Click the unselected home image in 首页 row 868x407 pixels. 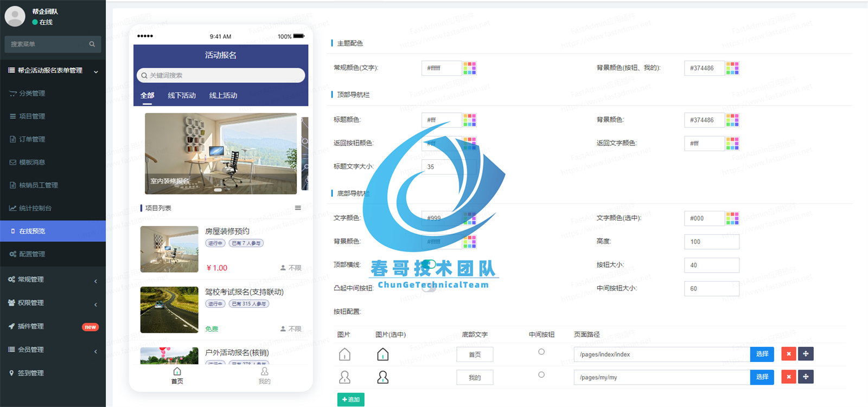coord(344,354)
